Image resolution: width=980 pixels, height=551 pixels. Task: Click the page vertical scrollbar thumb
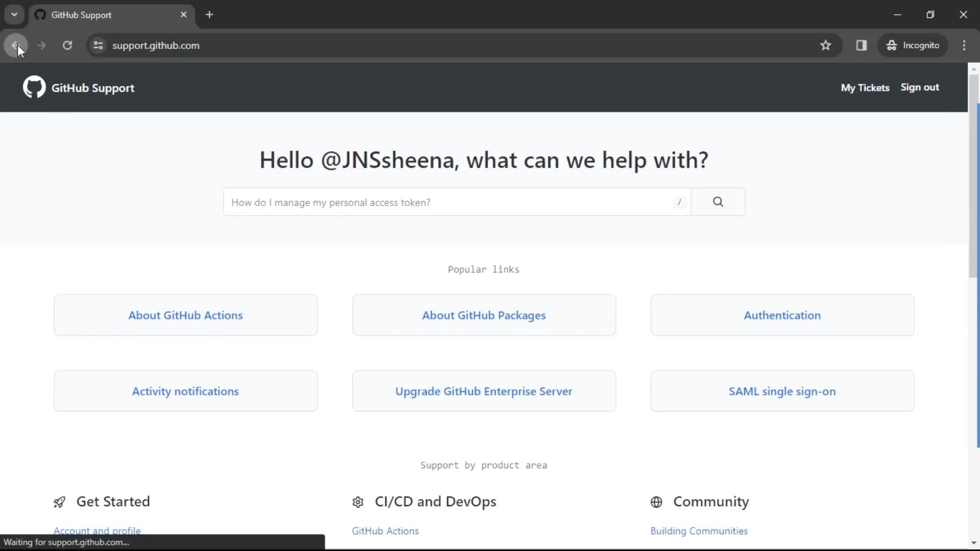[x=973, y=176]
